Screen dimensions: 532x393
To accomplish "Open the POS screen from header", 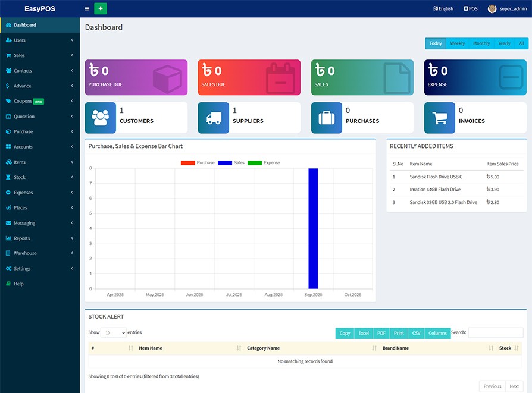I will pyautogui.click(x=470, y=8).
